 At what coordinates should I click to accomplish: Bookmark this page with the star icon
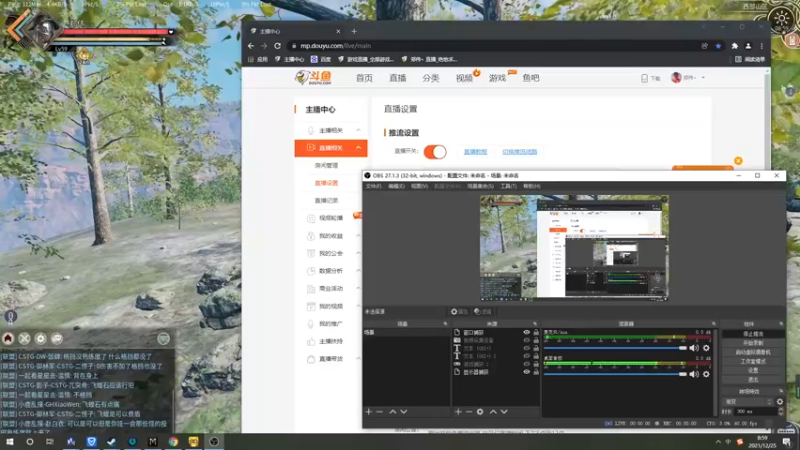[718, 46]
